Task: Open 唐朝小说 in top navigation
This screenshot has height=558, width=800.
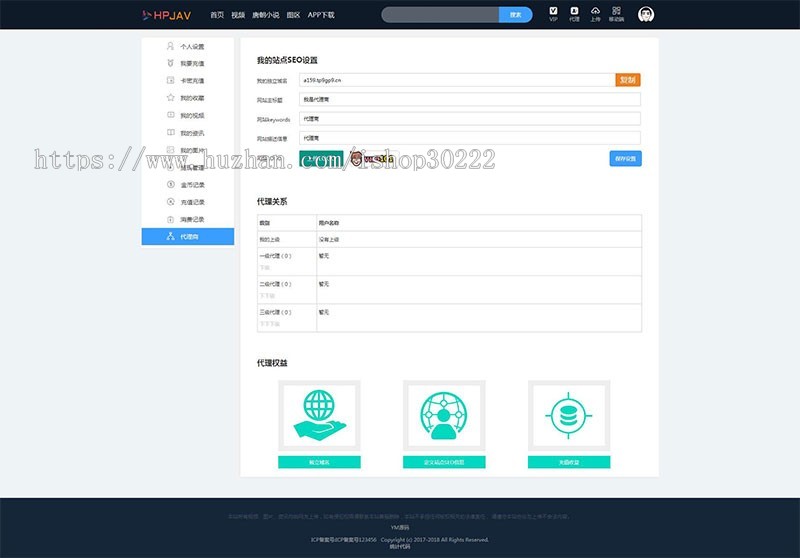Action: [x=265, y=15]
